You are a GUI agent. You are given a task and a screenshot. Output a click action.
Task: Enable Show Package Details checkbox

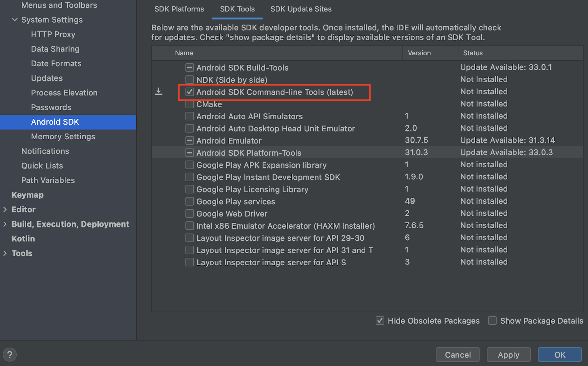[492, 321]
